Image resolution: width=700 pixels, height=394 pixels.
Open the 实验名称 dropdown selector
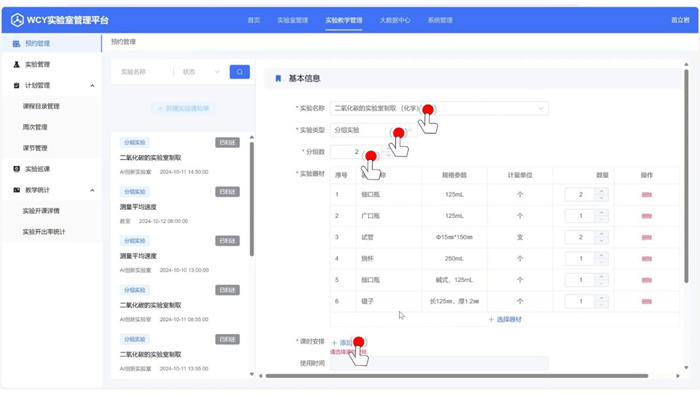click(439, 108)
